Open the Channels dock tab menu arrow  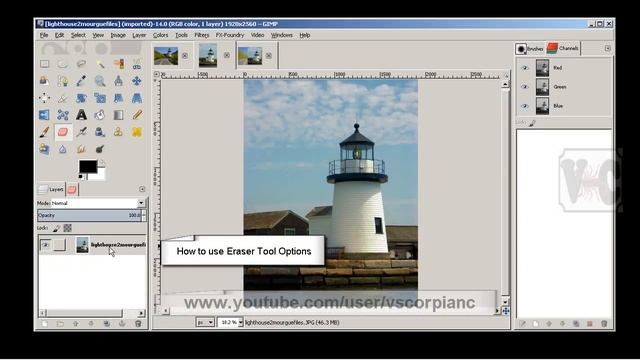(608, 49)
